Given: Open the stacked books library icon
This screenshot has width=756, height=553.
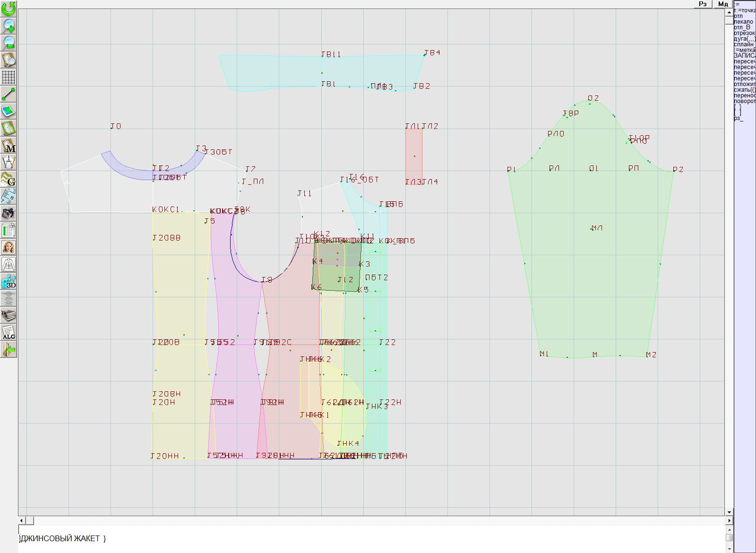Looking at the screenshot, I should click(9, 315).
